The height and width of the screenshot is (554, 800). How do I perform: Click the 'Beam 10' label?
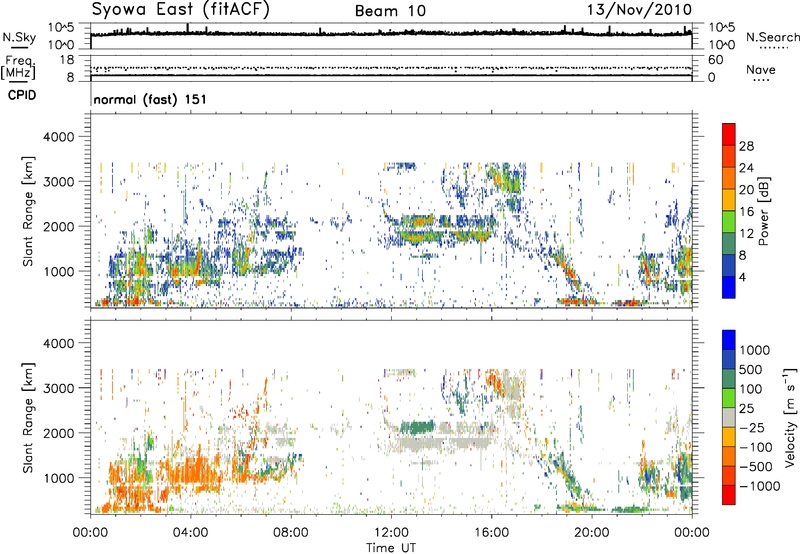390,11
